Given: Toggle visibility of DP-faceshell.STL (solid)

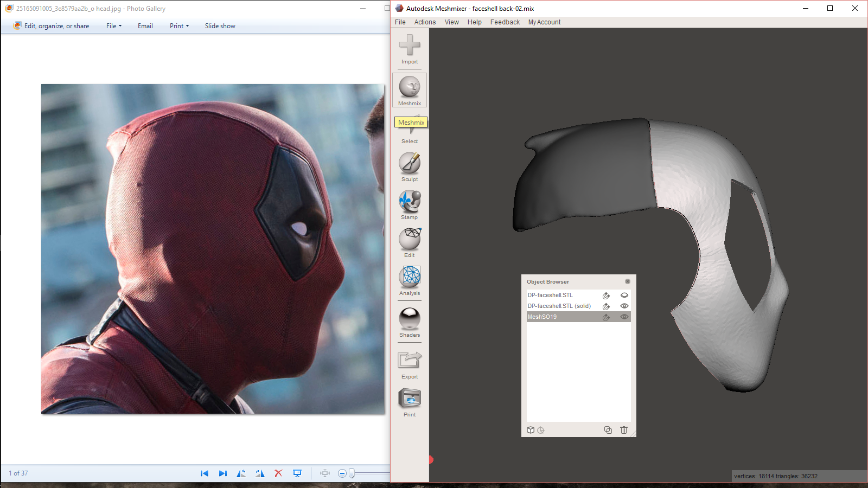Looking at the screenshot, I should 624,306.
